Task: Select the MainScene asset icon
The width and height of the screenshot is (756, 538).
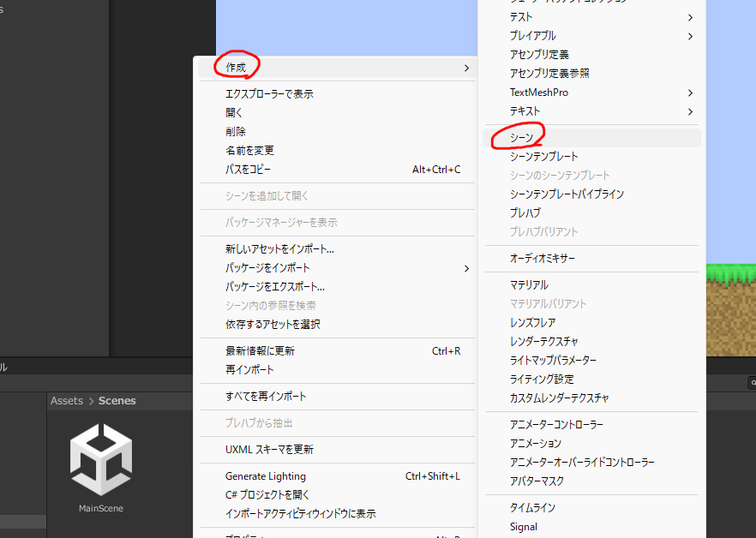Action: 101,459
